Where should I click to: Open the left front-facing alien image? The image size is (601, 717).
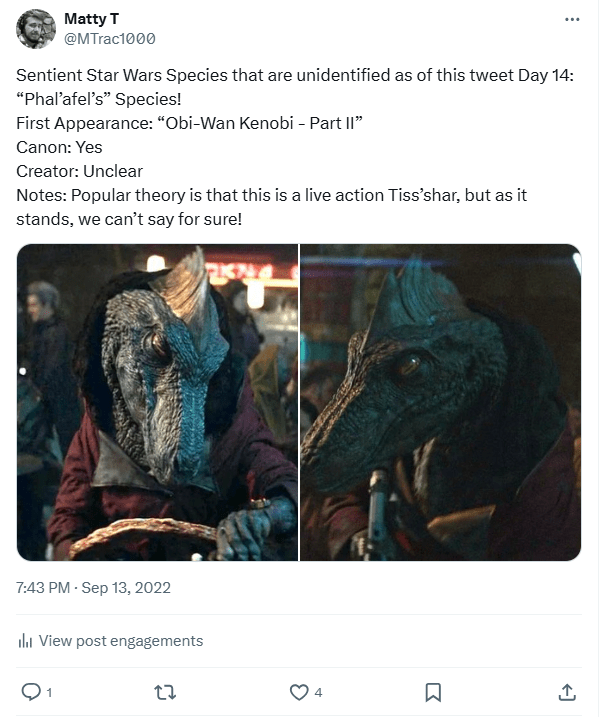click(157, 402)
